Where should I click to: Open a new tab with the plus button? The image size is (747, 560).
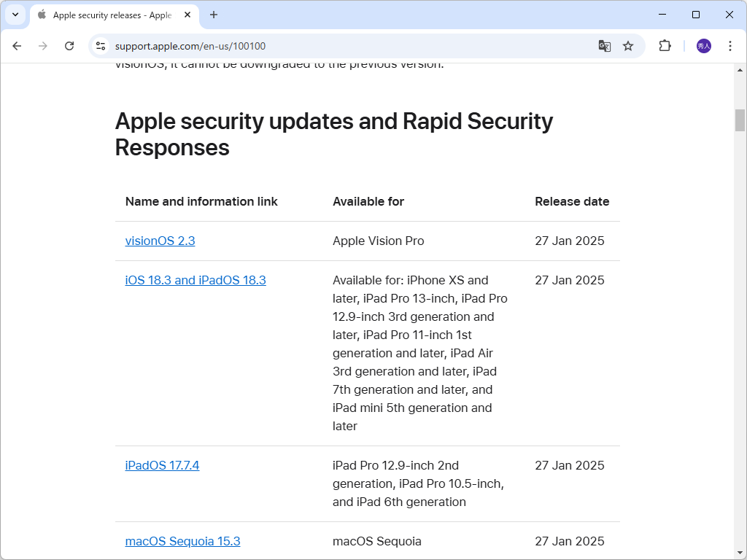[212, 15]
